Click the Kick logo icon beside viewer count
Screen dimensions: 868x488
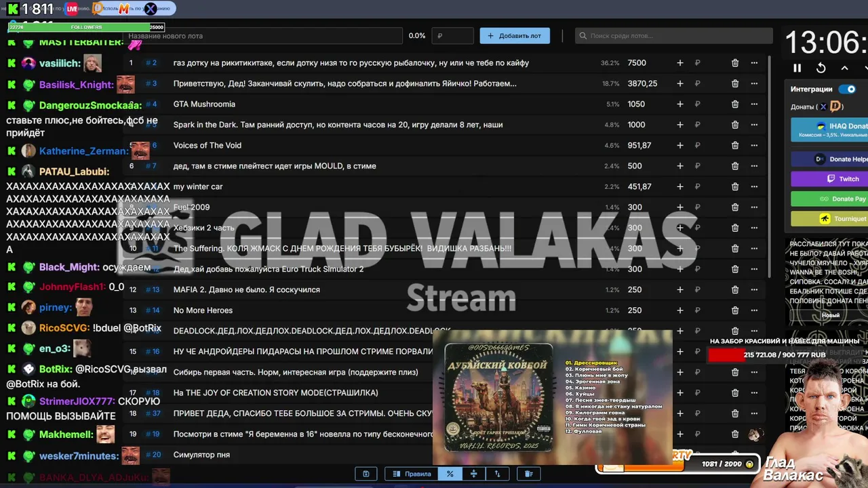tap(12, 9)
